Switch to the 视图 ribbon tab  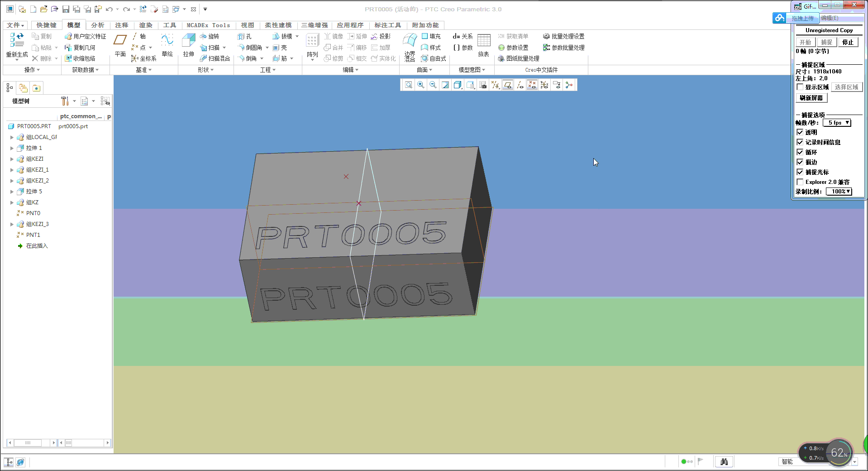248,25
